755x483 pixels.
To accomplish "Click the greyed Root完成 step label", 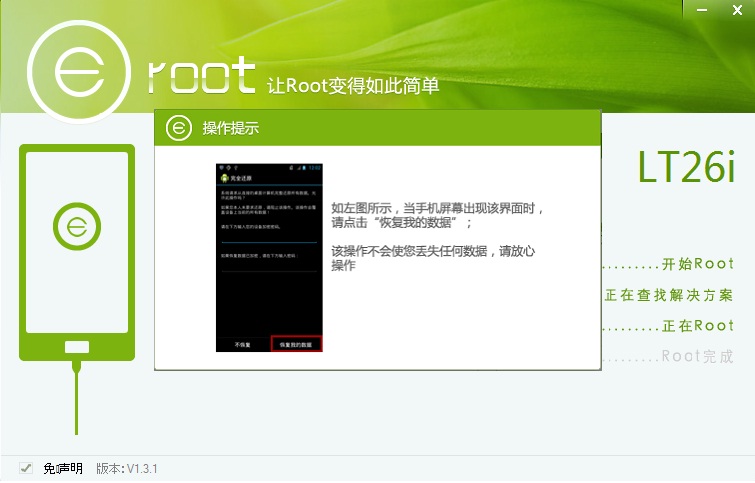I will (x=698, y=356).
